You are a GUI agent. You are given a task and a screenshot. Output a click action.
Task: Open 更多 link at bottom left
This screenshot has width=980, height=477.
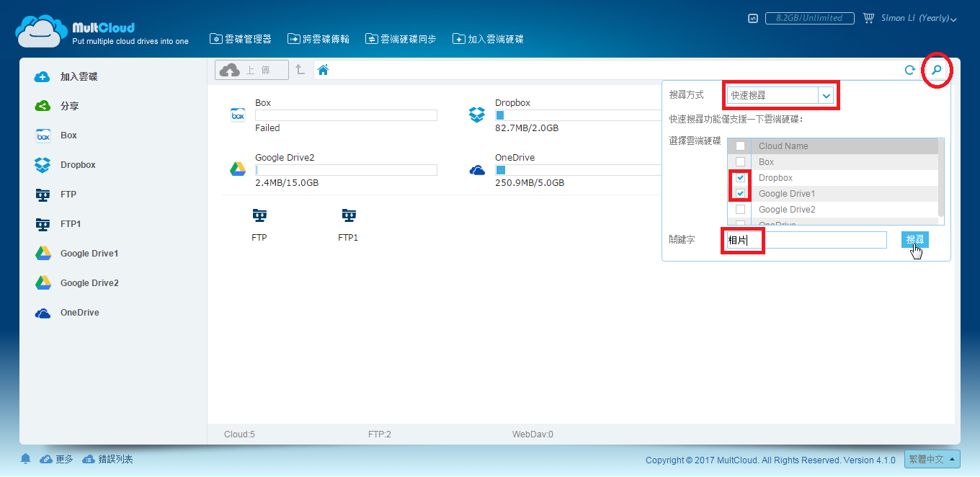[x=57, y=459]
